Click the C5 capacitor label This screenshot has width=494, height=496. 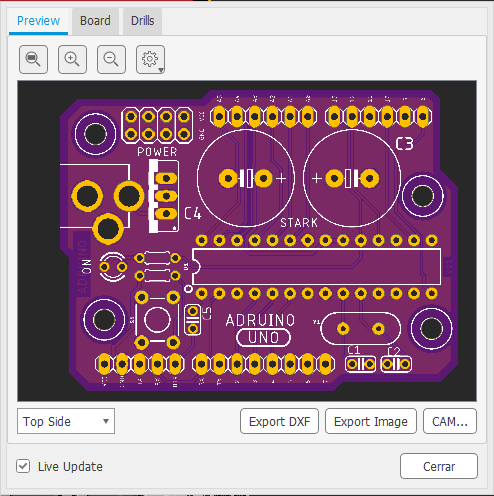click(207, 314)
